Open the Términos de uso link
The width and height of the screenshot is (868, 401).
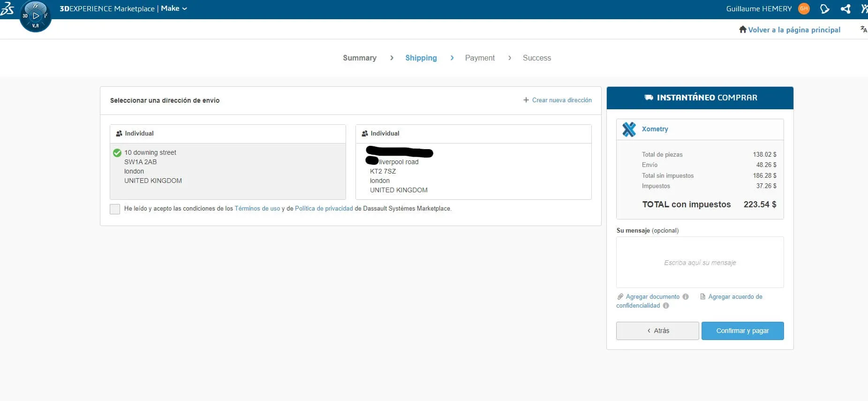257,209
